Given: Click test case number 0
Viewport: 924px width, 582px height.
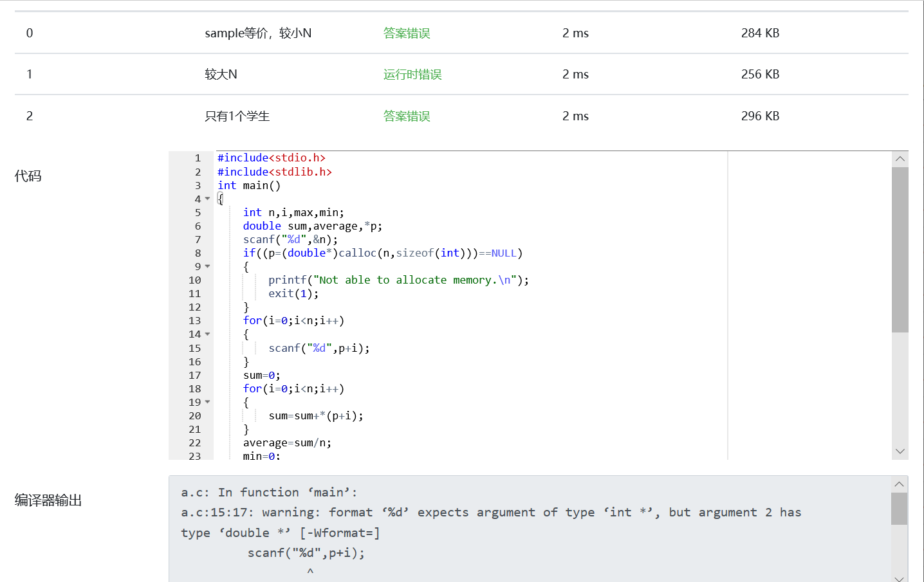Looking at the screenshot, I should [x=30, y=33].
